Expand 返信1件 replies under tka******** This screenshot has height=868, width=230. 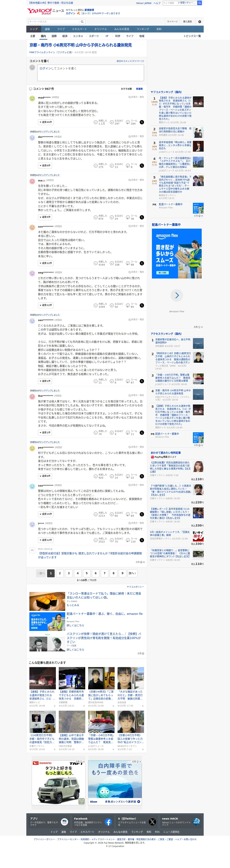click(45, 432)
